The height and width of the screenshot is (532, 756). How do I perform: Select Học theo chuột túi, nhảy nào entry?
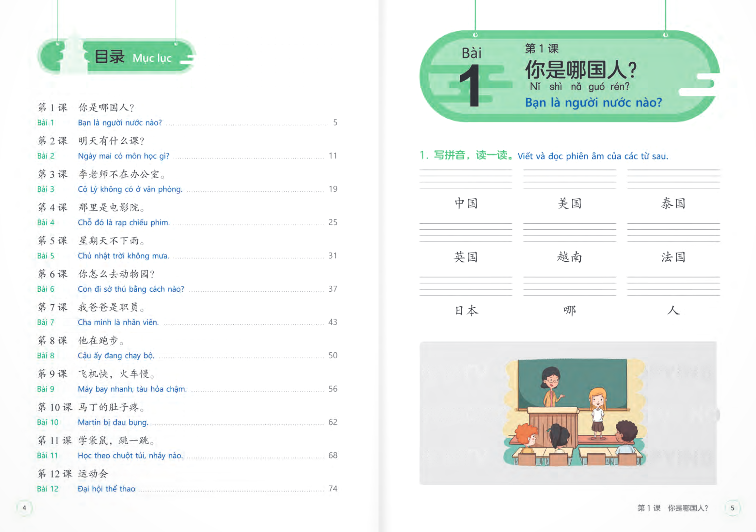[130, 455]
